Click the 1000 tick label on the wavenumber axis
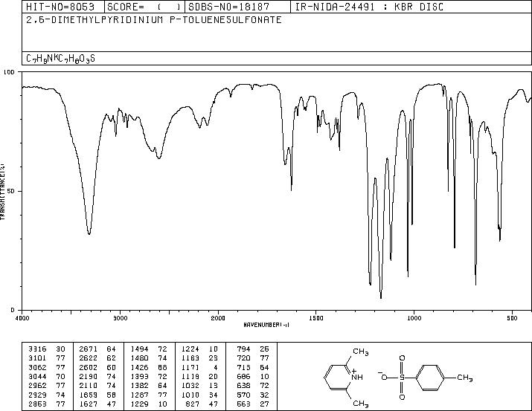This screenshot has height=411, width=532. point(414,318)
